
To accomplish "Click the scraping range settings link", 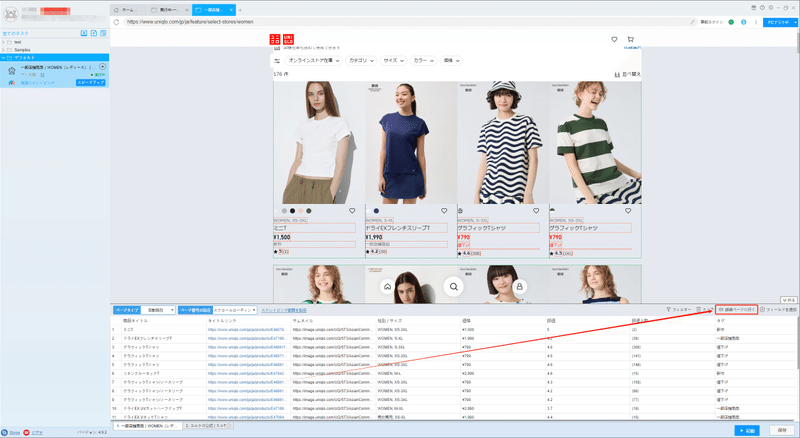I will point(284,310).
